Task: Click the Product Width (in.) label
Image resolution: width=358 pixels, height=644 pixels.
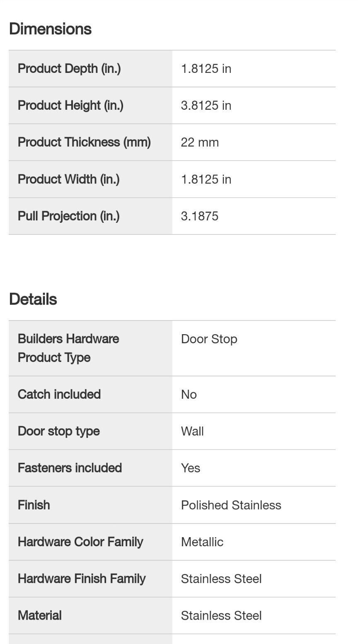Action: [x=69, y=179]
